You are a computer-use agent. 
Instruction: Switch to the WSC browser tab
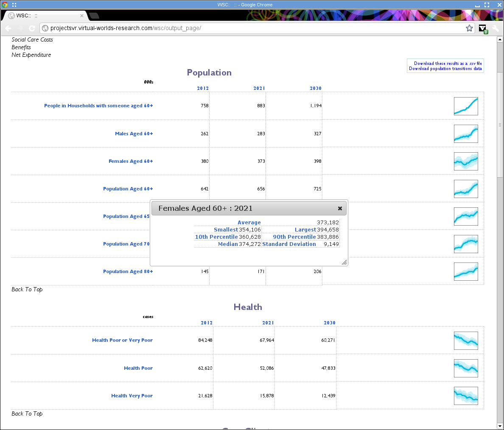[42, 15]
